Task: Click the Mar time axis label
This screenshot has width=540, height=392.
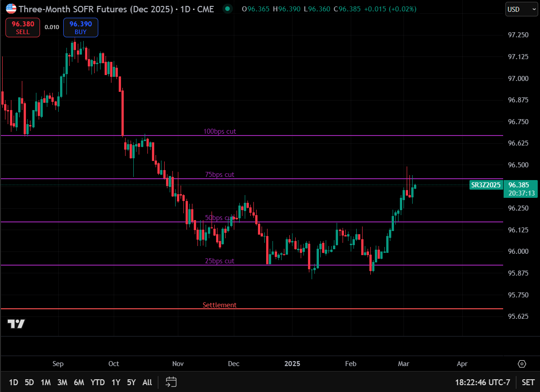Action: (404, 364)
